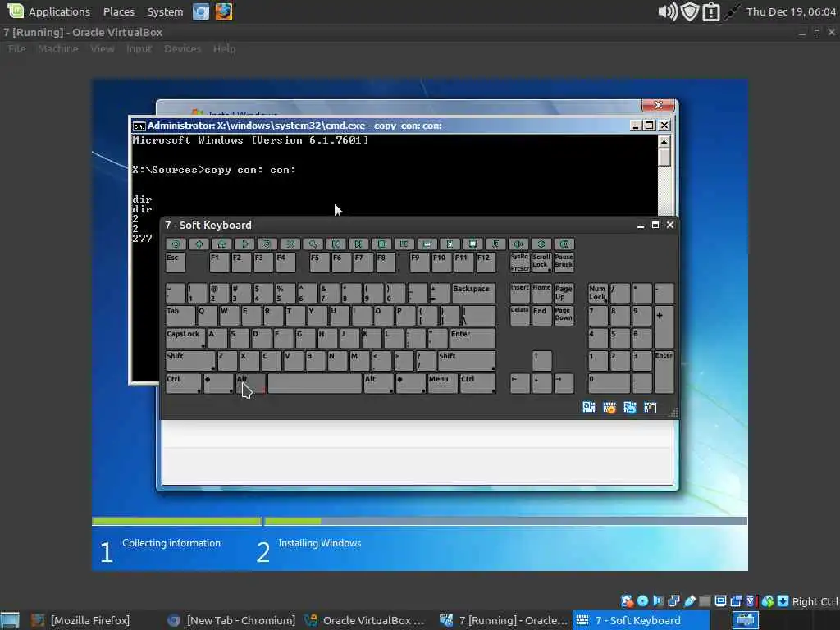Click the keyboard capture arrow status icon
The width and height of the screenshot is (840, 630).
pos(783,601)
